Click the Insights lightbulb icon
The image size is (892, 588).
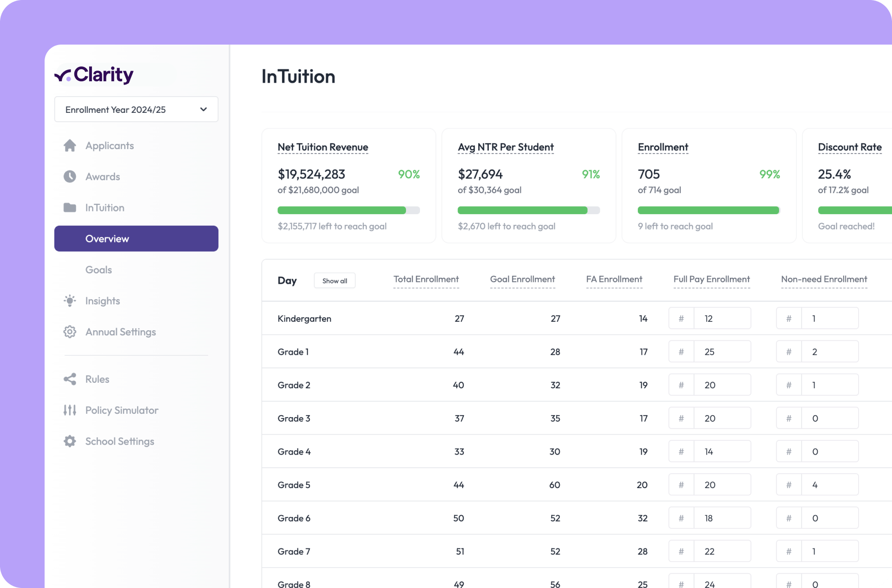[70, 301]
